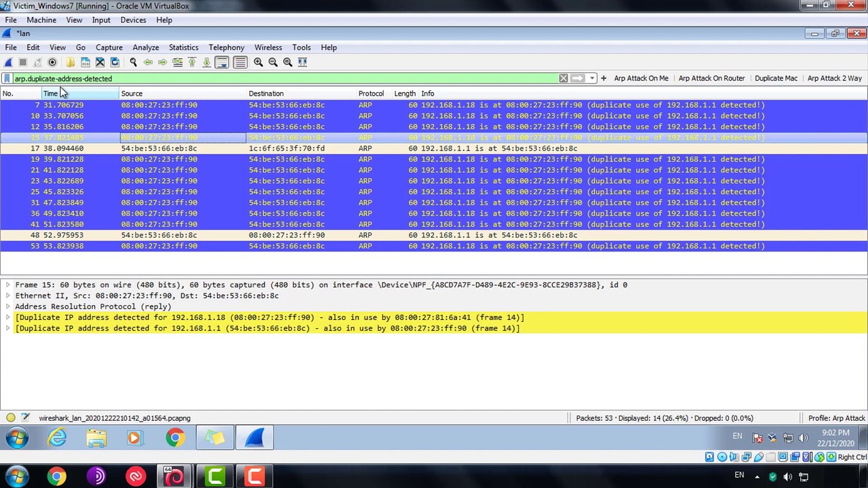The height and width of the screenshot is (488, 868).
Task: Add a display filter button with plus
Action: [x=604, y=79]
